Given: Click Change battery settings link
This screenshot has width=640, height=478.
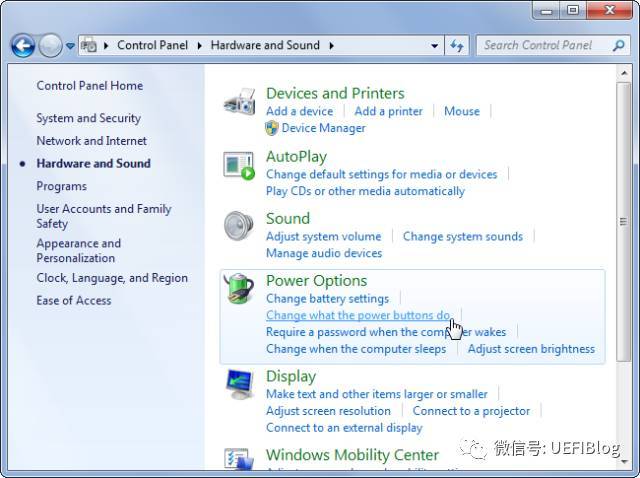Looking at the screenshot, I should pyautogui.click(x=327, y=298).
